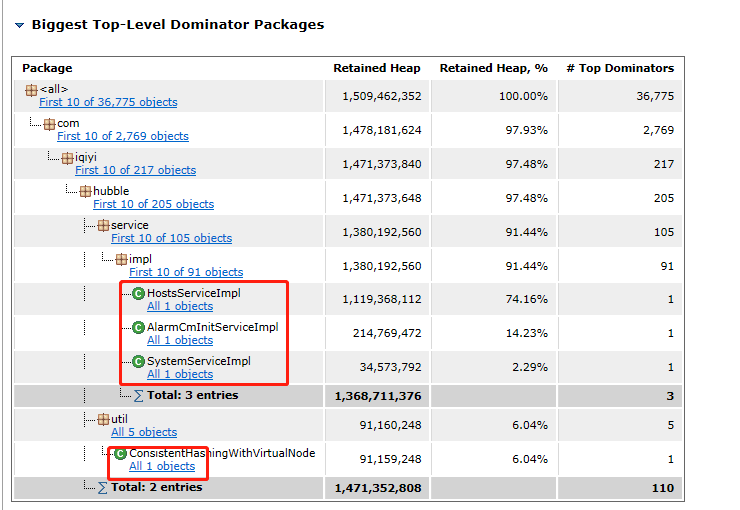The height and width of the screenshot is (510, 740).
Task: Click sum icon beside Total: 2 entries
Action: point(102,487)
